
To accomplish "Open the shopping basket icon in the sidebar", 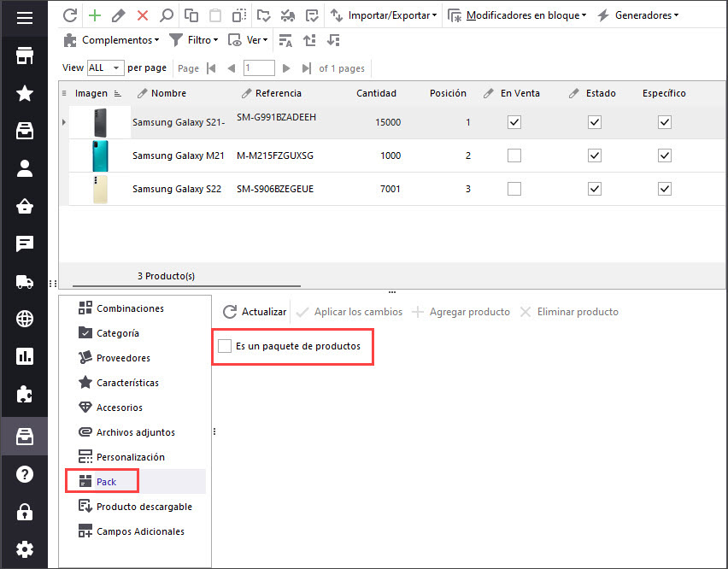I will tap(25, 206).
